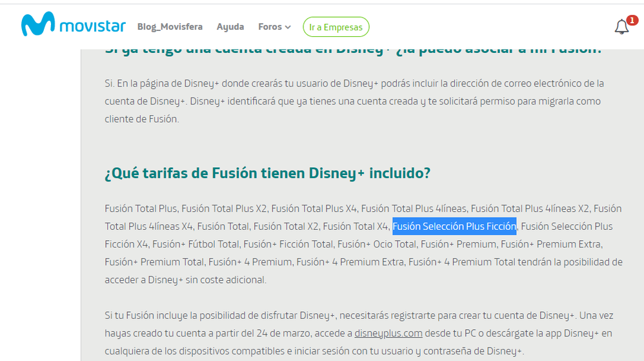Viewport: 644px width, 361px height.
Task: Click paragraph starting 'Si tu Fusión incluye'
Action: tap(359, 334)
